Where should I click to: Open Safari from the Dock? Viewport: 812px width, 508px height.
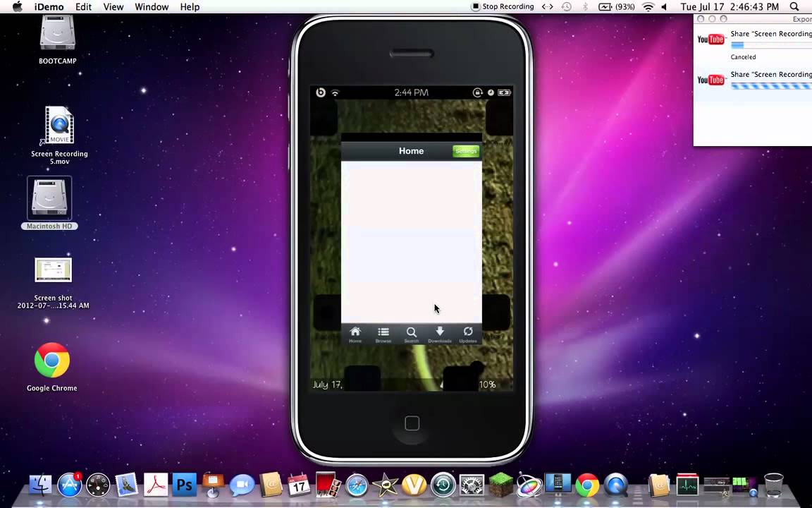click(x=357, y=485)
